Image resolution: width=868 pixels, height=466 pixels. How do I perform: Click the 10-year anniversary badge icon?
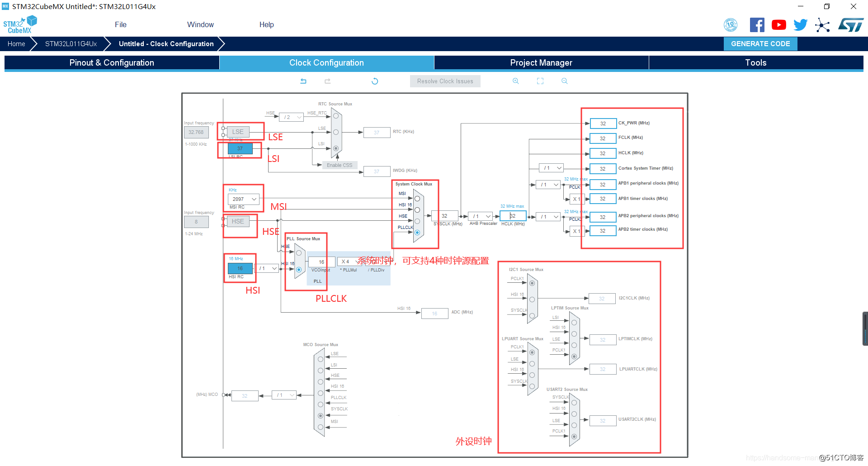(731, 25)
